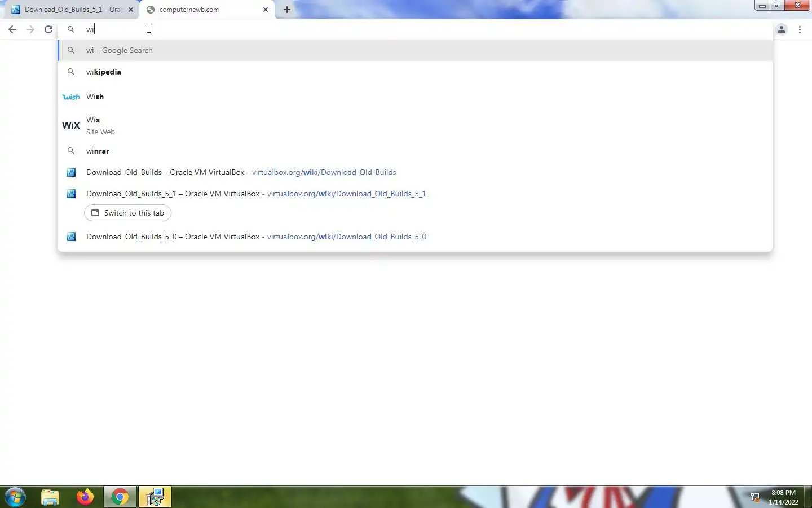Click the VirtualBox favicon of Download_Old_Builds – Oracle row
This screenshot has width=812, height=508.
click(71, 172)
